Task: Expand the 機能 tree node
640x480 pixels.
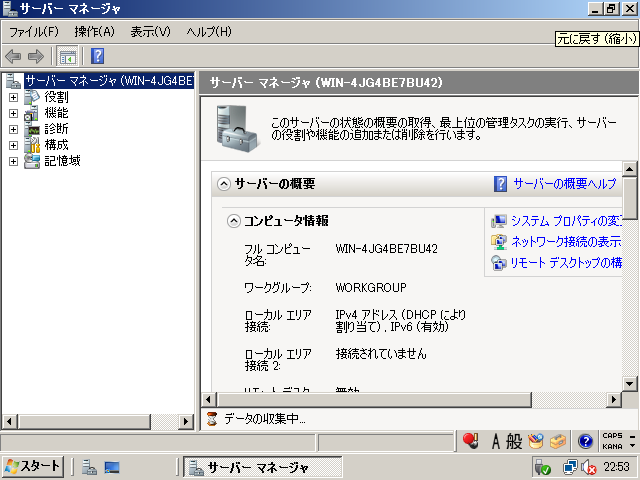Action: [x=13, y=113]
